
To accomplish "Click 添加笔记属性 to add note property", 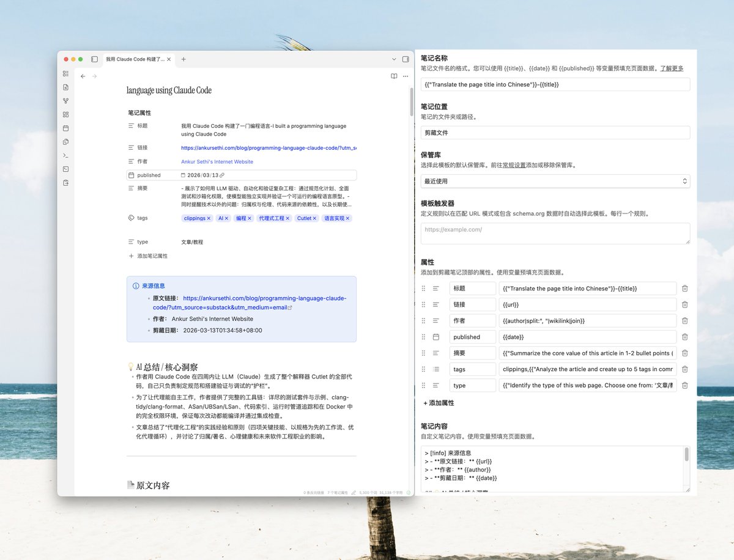I will [147, 256].
